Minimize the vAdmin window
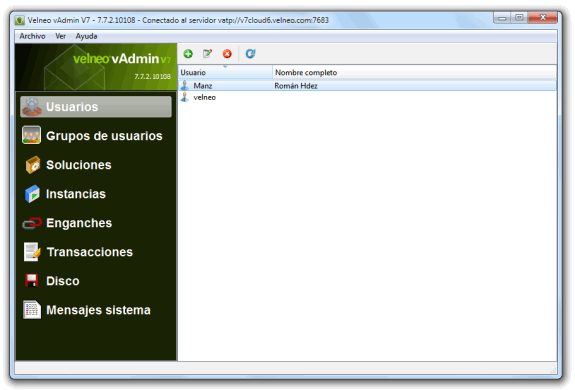575x390 pixels. click(x=502, y=18)
